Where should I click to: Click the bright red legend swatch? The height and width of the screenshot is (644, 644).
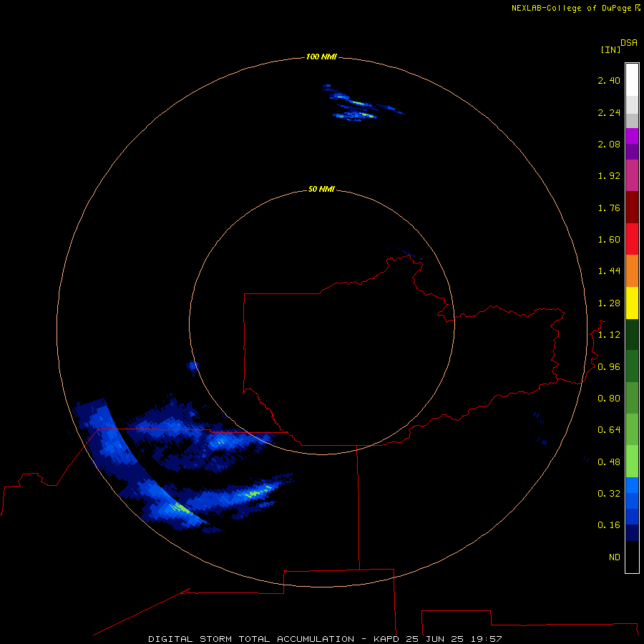click(632, 239)
